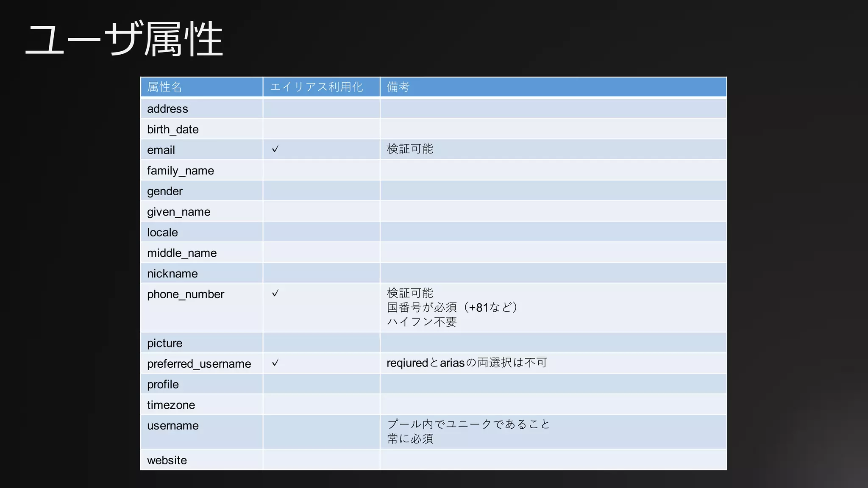Click the slide title ユーザ属性
This screenshot has height=488, width=868.
pos(124,39)
